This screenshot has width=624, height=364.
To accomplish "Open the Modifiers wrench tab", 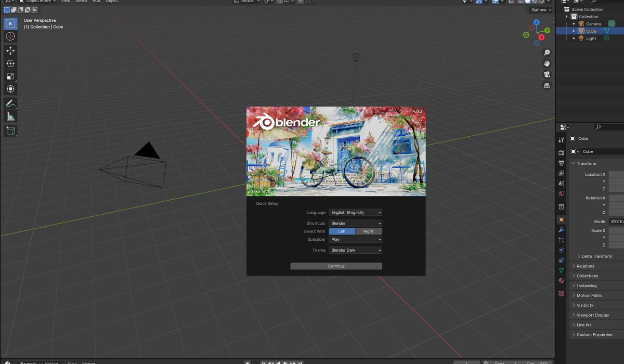I will (561, 230).
